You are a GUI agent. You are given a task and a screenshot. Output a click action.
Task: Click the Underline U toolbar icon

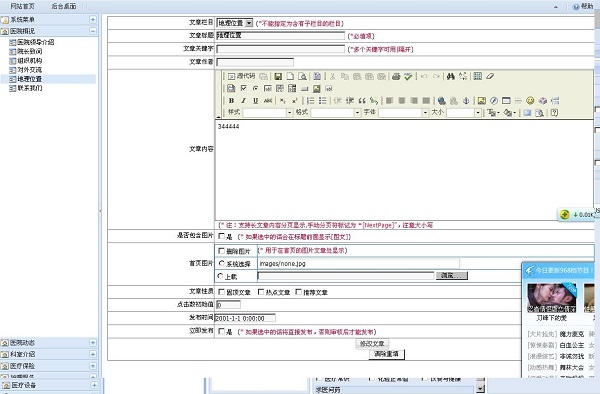tap(256, 101)
